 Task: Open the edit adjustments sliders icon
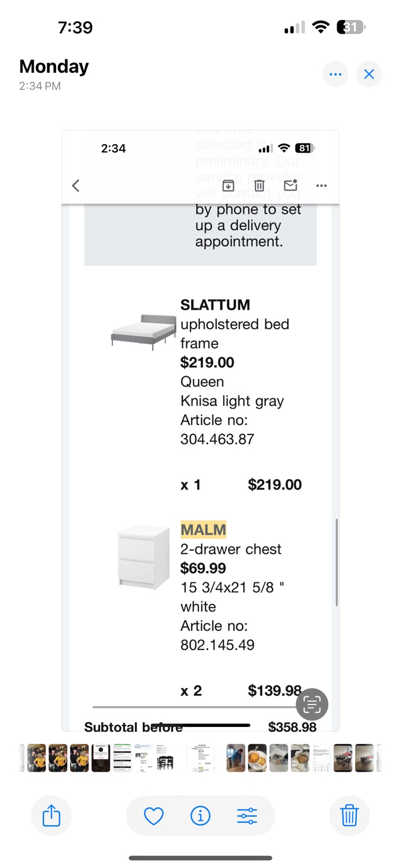[x=247, y=816]
